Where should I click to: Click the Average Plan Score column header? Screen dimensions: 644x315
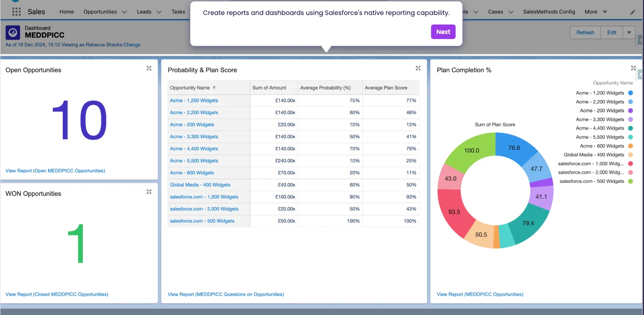pyautogui.click(x=391, y=88)
